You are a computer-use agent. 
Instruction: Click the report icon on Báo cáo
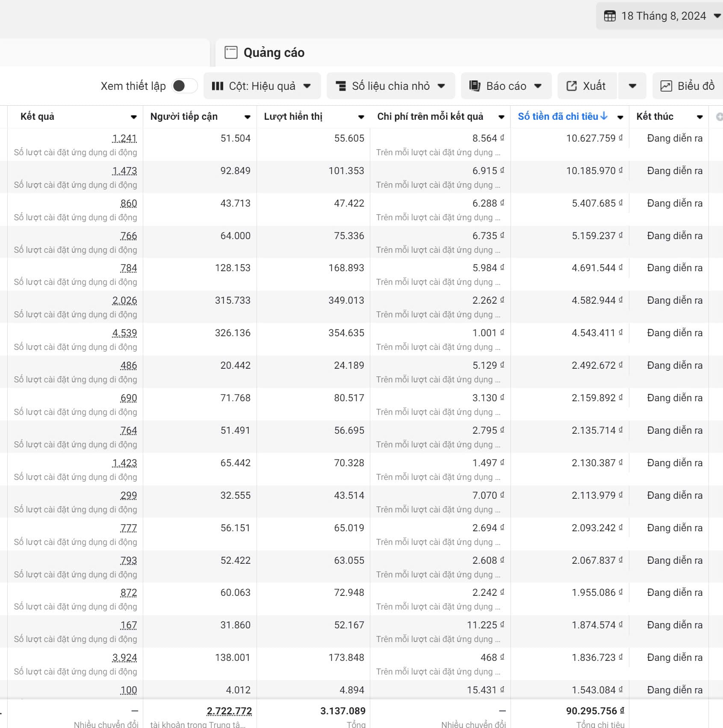pos(475,86)
